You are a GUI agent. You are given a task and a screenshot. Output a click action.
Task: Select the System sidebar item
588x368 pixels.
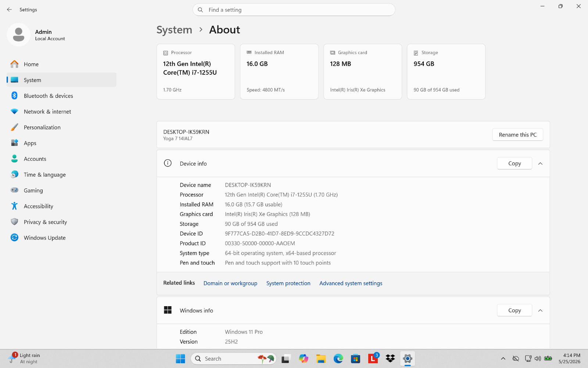tap(61, 80)
